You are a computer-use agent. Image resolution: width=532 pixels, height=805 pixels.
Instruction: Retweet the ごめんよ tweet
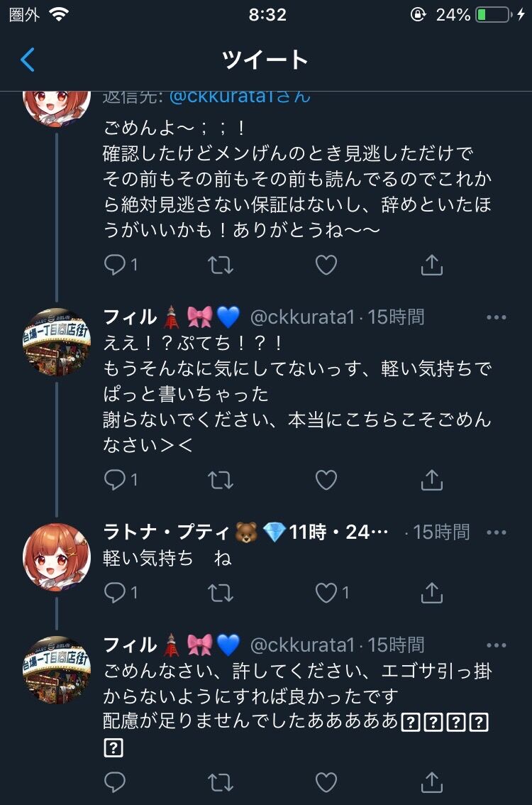[220, 265]
